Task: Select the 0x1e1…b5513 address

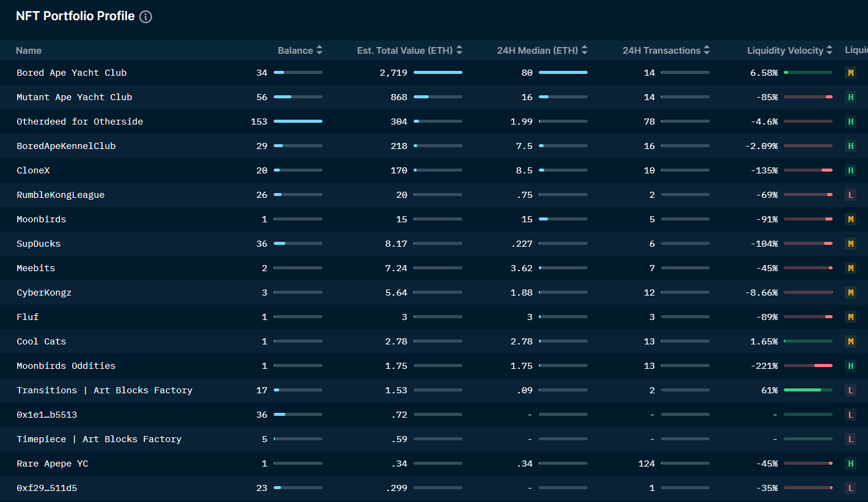Action: pos(47,415)
